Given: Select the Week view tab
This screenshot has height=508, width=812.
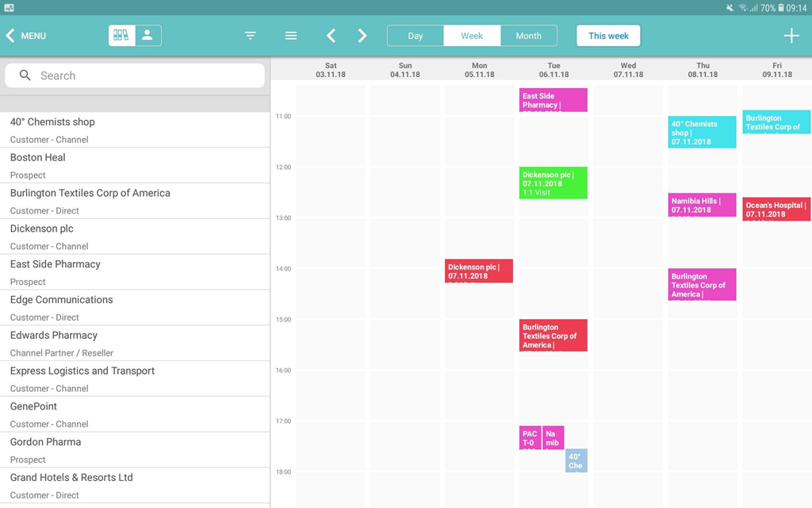Looking at the screenshot, I should click(472, 36).
